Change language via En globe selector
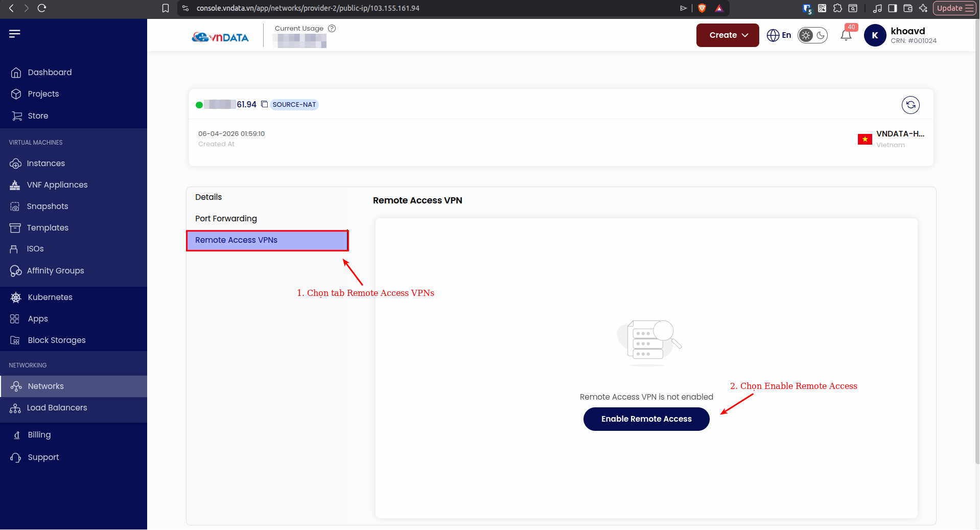The height and width of the screenshot is (530, 980). pos(779,35)
